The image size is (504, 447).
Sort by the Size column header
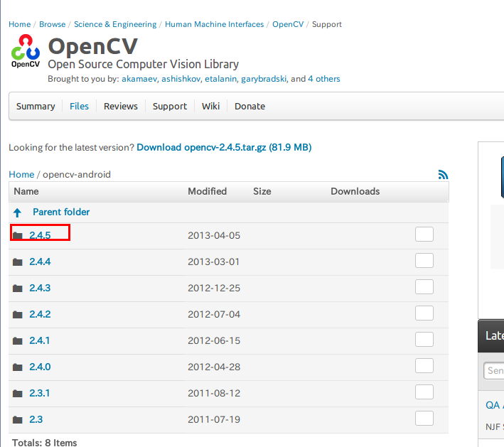click(262, 192)
